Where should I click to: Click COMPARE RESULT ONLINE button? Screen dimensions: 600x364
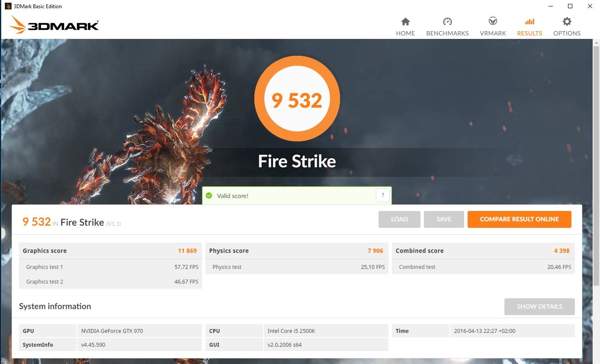(519, 219)
